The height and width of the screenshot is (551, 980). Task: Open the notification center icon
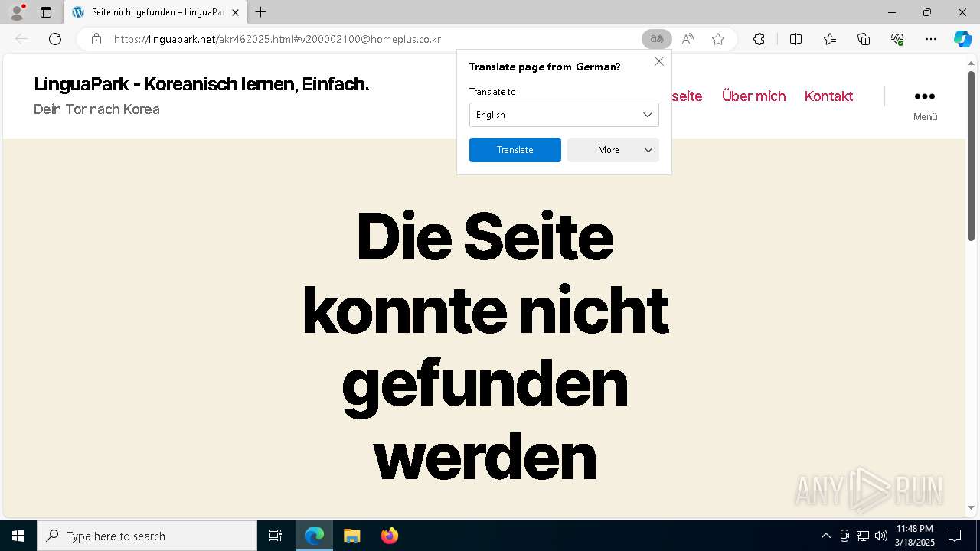point(955,536)
